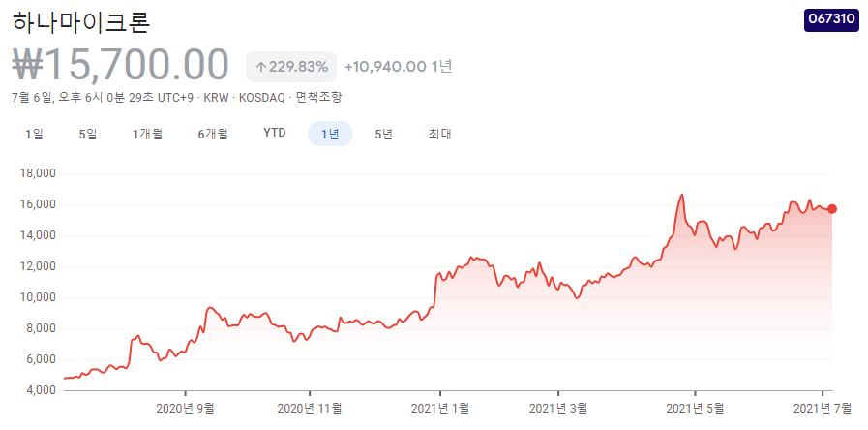Click the 하나마이크론 stock title

tap(81, 22)
